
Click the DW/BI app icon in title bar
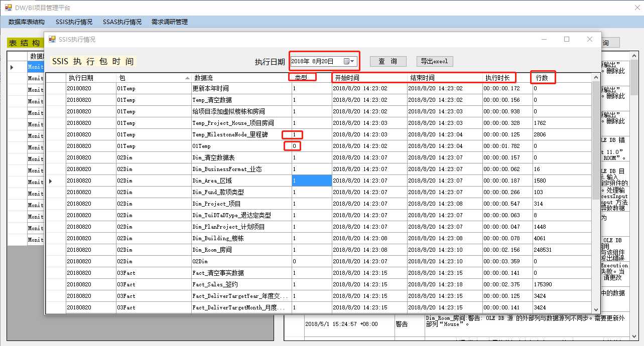[x=8, y=8]
